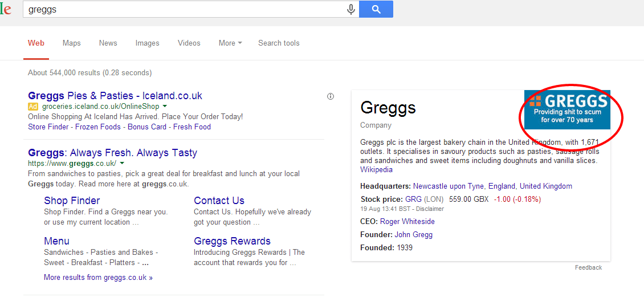Open the Frozen Foods ad sitelink
This screenshot has height=297, width=644.
[x=98, y=127]
